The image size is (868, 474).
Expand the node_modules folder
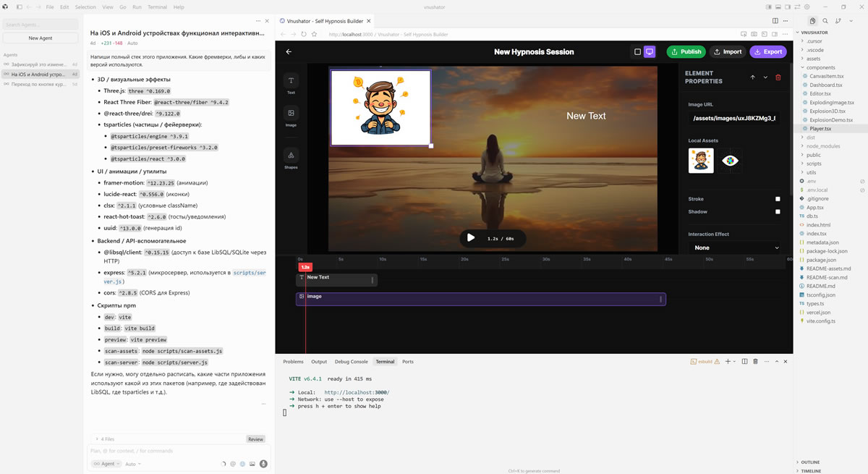[822, 146]
